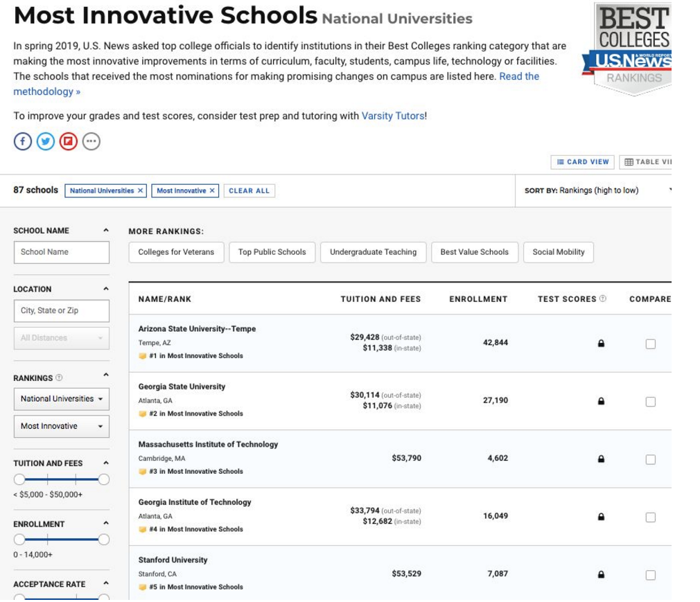
Task: Click the School Name search field
Action: (61, 252)
